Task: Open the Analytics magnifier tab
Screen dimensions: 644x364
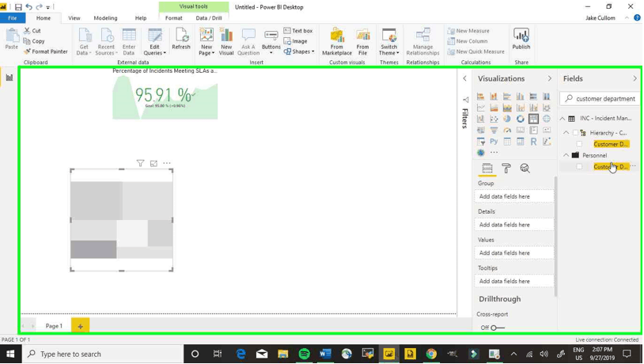Action: click(x=525, y=168)
